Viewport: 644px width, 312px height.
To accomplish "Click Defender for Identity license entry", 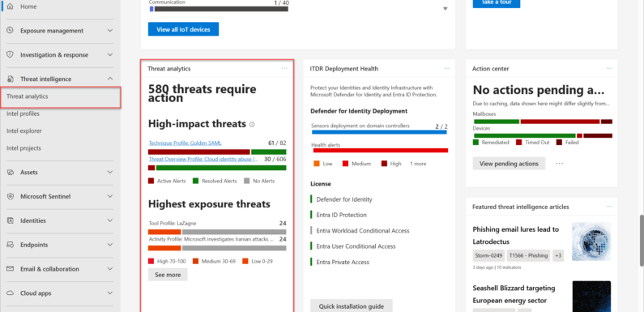I will [344, 199].
